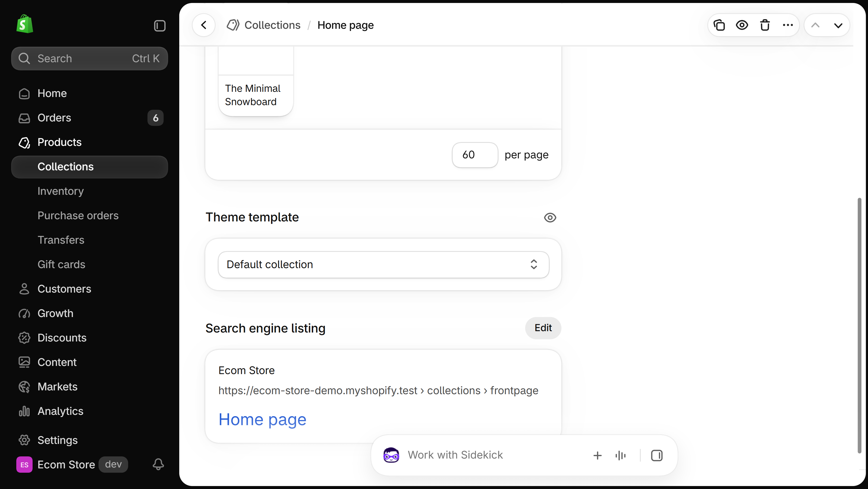This screenshot has height=489, width=868.
Task: Click the Sidekick avatar icon
Action: (x=391, y=455)
